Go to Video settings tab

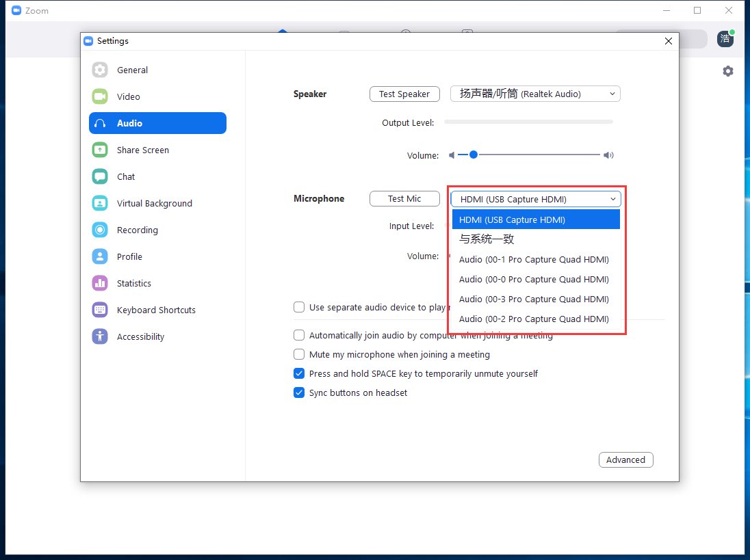(157, 96)
